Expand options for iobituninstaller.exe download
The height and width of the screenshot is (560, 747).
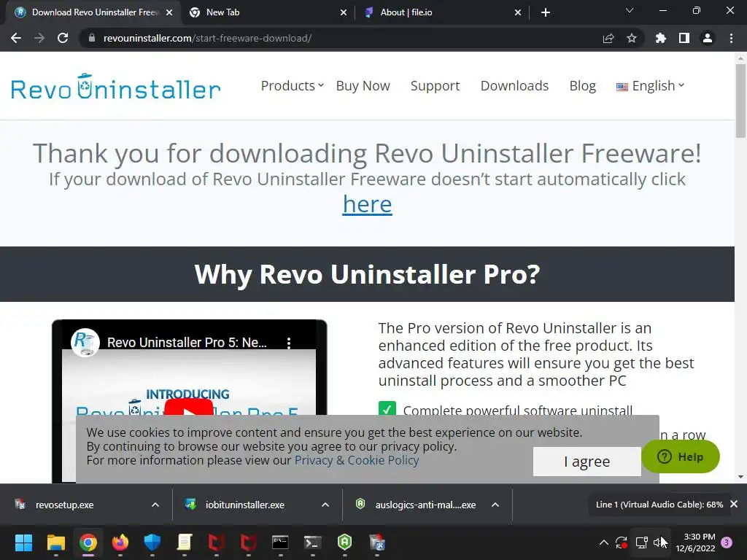pos(325,505)
